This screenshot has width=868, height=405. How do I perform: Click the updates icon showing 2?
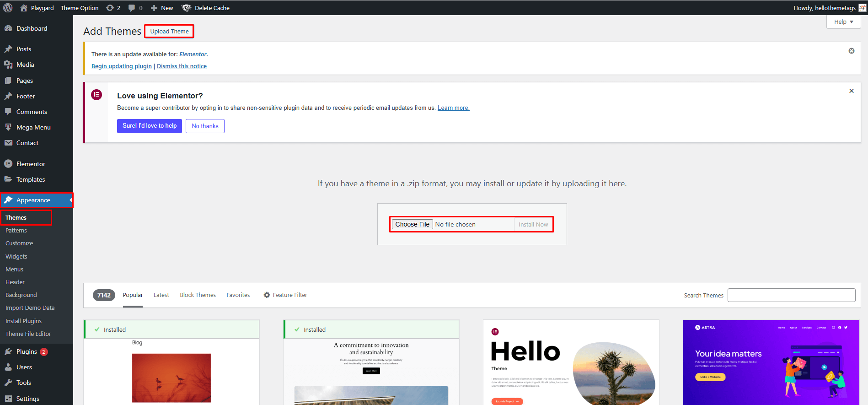coord(110,8)
